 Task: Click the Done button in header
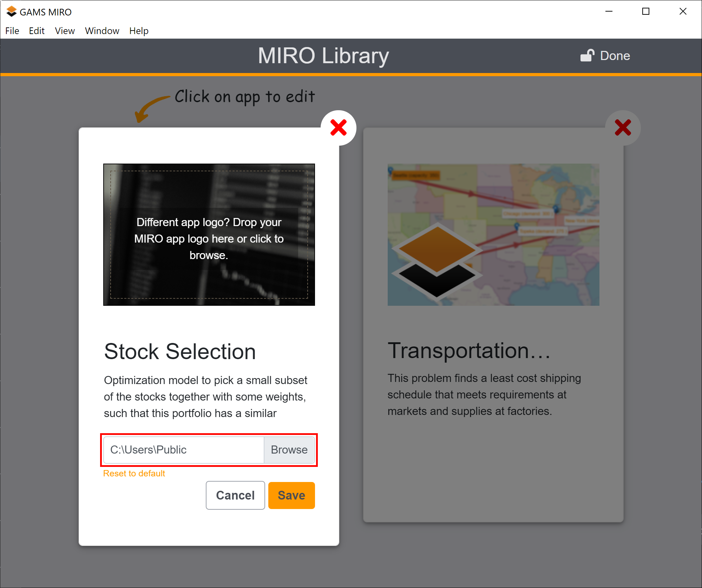tap(606, 56)
